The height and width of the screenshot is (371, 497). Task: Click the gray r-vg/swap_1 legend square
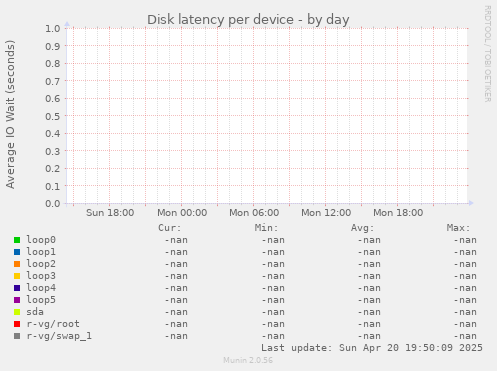click(x=17, y=336)
